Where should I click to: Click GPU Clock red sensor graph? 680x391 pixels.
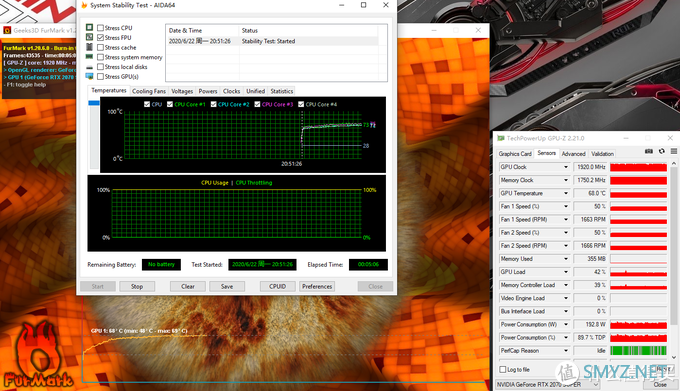click(638, 167)
